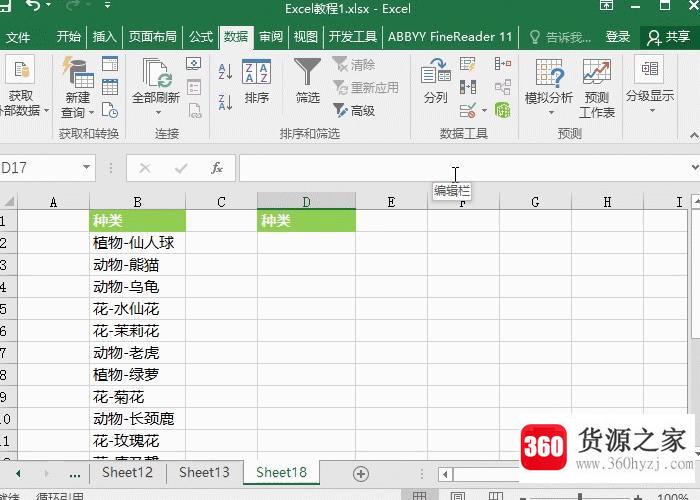The width and height of the screenshot is (700, 500).
Task: Collapse the ribbon with the bottom-right chevron
Action: coord(694,135)
